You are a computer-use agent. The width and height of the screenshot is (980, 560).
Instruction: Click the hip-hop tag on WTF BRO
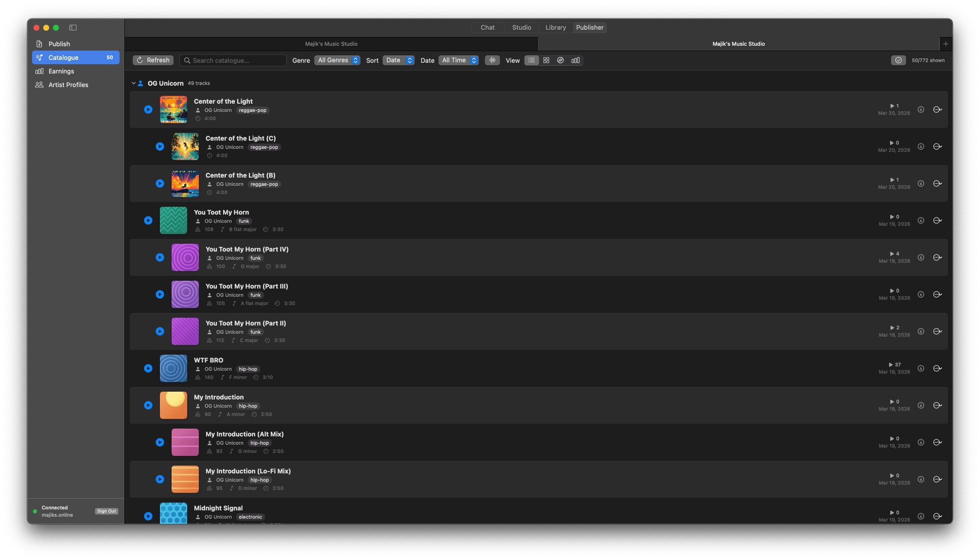coord(248,369)
